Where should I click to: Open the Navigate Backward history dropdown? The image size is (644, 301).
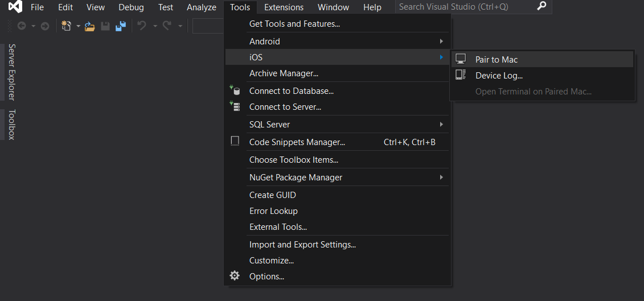coord(33,26)
